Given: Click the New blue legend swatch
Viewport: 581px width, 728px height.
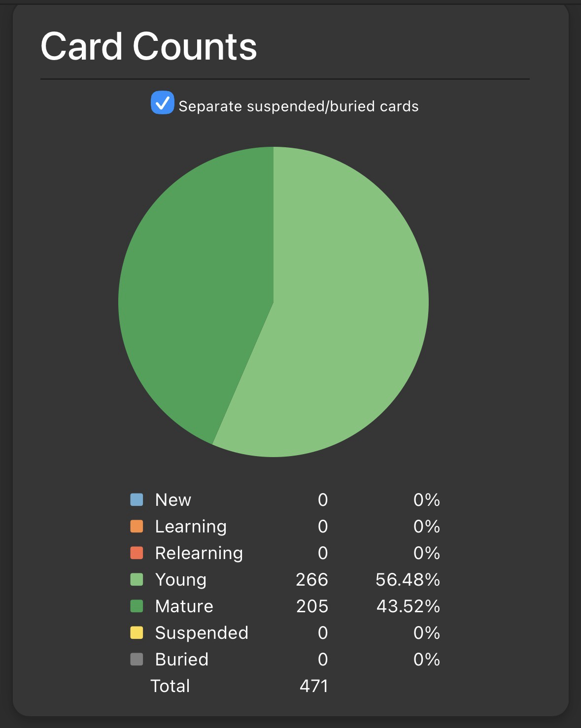Looking at the screenshot, I should (x=137, y=500).
